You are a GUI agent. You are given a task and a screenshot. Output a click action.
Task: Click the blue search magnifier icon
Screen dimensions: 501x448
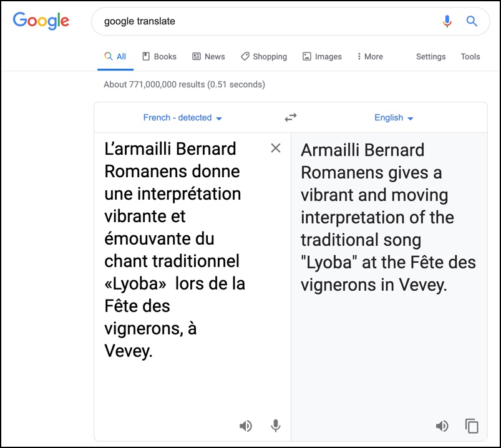coord(472,22)
